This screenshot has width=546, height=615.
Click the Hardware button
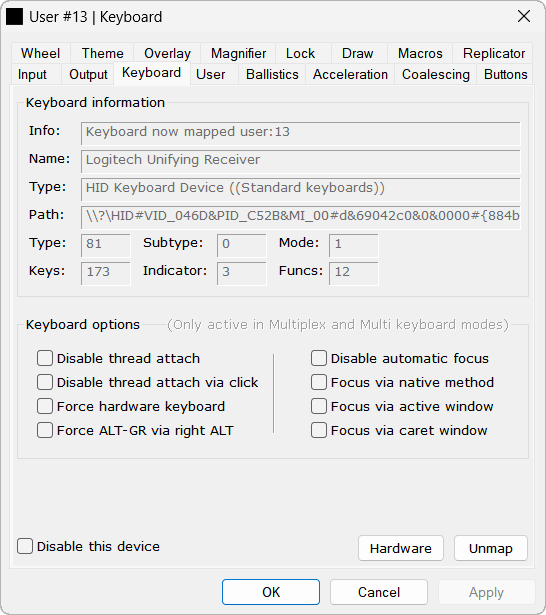pos(401,548)
